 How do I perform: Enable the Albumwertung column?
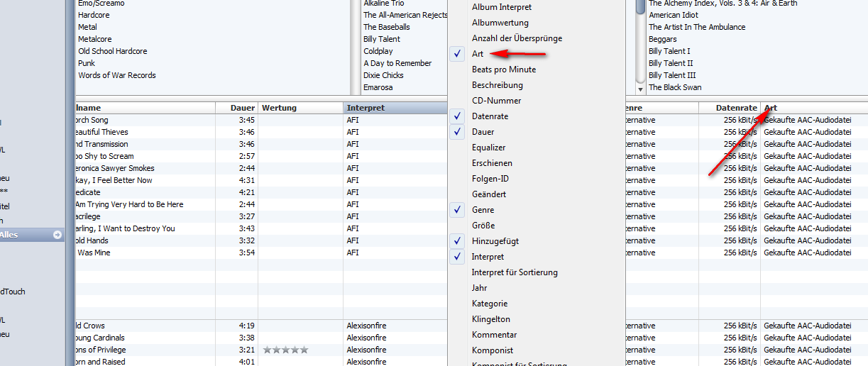[x=500, y=23]
